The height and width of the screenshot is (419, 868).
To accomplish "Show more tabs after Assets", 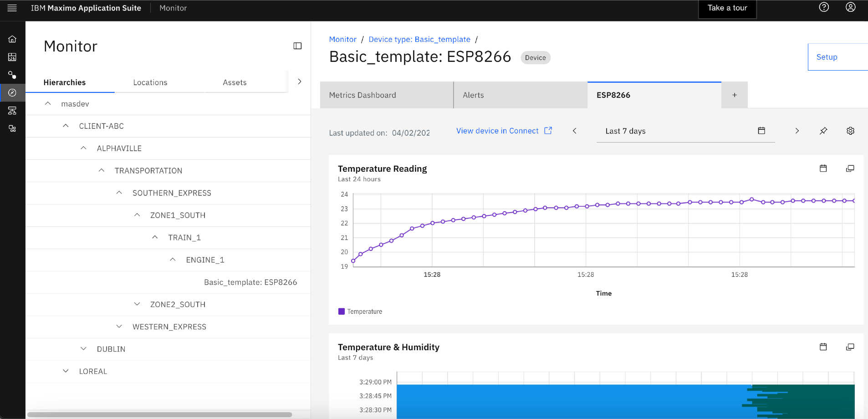I will click(x=299, y=82).
